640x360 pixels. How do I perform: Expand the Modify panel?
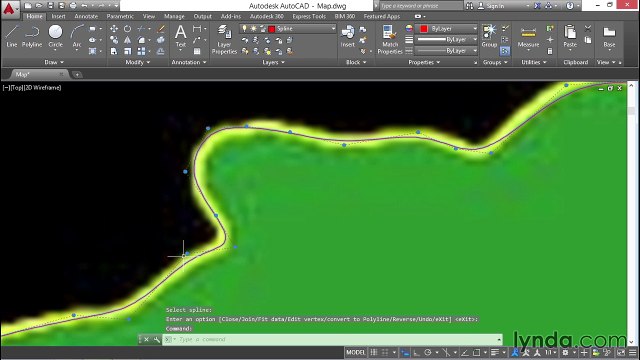point(138,62)
